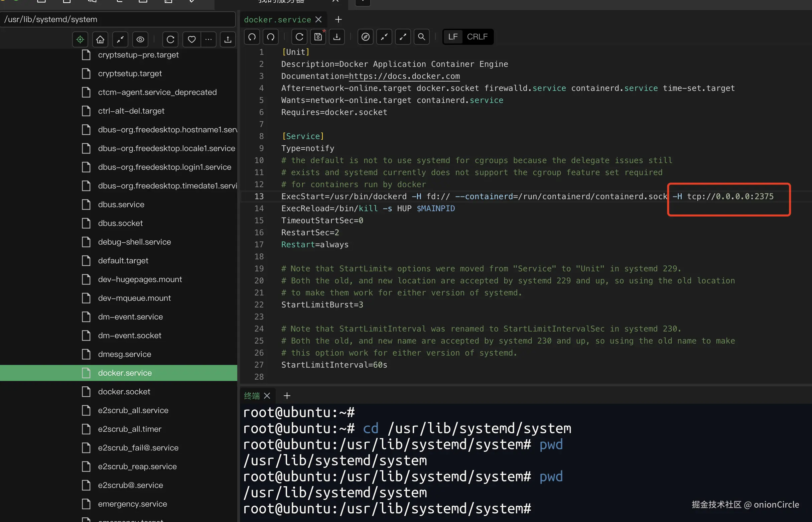
Task: Go to home directory in file panel
Action: (100, 40)
